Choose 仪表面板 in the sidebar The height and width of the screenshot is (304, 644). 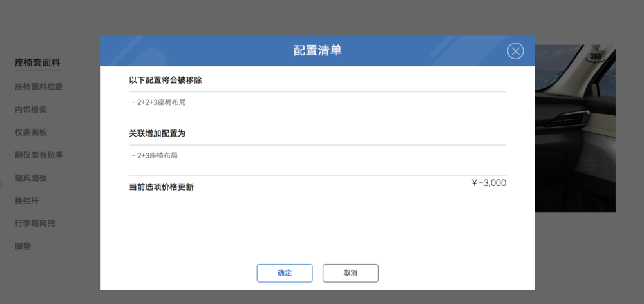coord(31,132)
